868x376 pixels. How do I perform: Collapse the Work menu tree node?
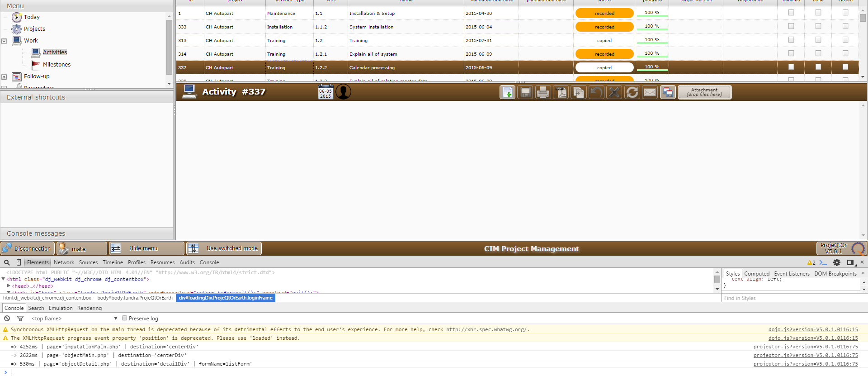[4, 41]
